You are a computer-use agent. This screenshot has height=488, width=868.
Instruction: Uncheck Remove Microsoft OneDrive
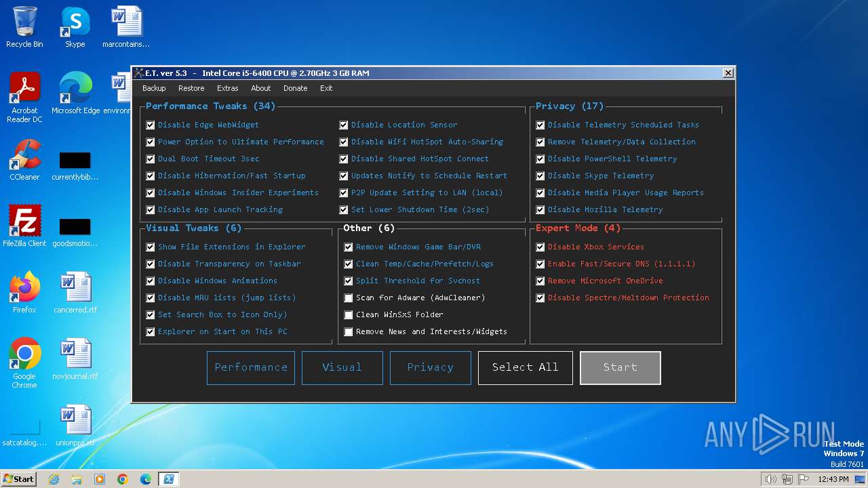coord(540,281)
